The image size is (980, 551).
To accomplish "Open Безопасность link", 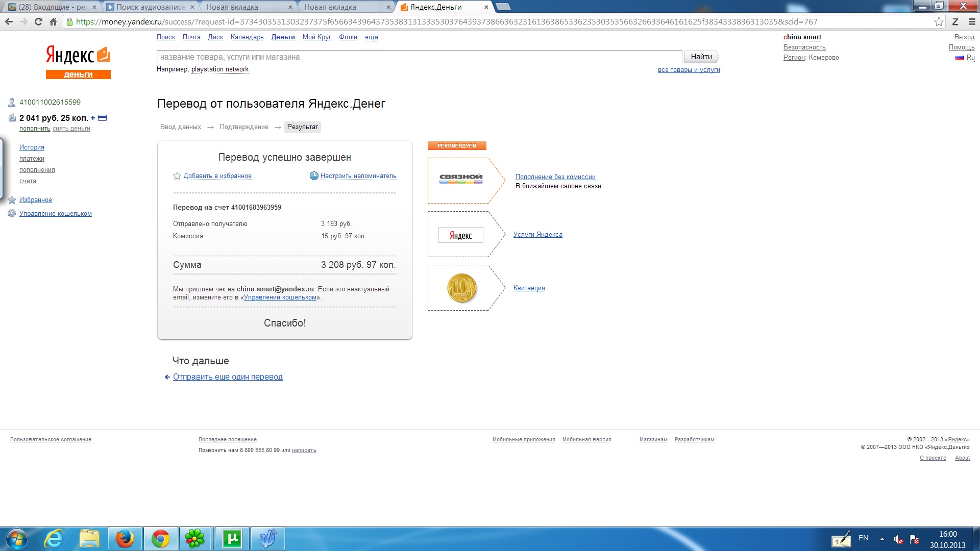I will (x=804, y=47).
